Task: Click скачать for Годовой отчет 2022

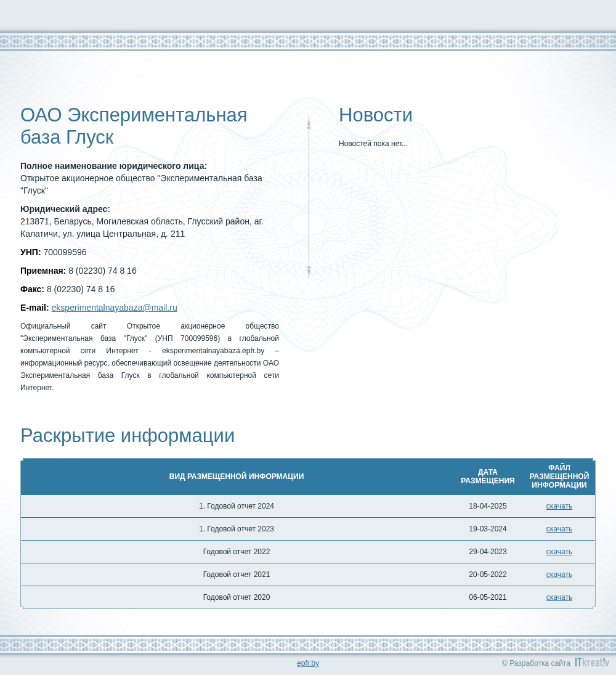Action: [559, 552]
